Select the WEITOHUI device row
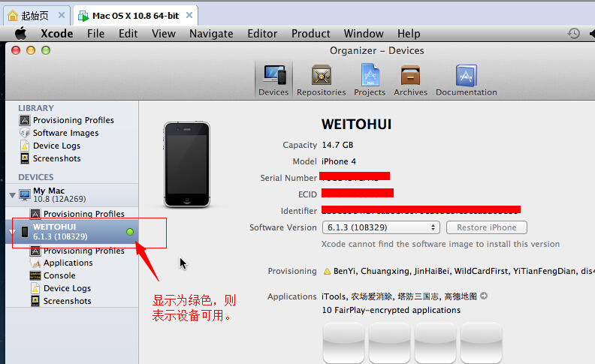Viewport: 595px width, 364px height. [x=72, y=232]
